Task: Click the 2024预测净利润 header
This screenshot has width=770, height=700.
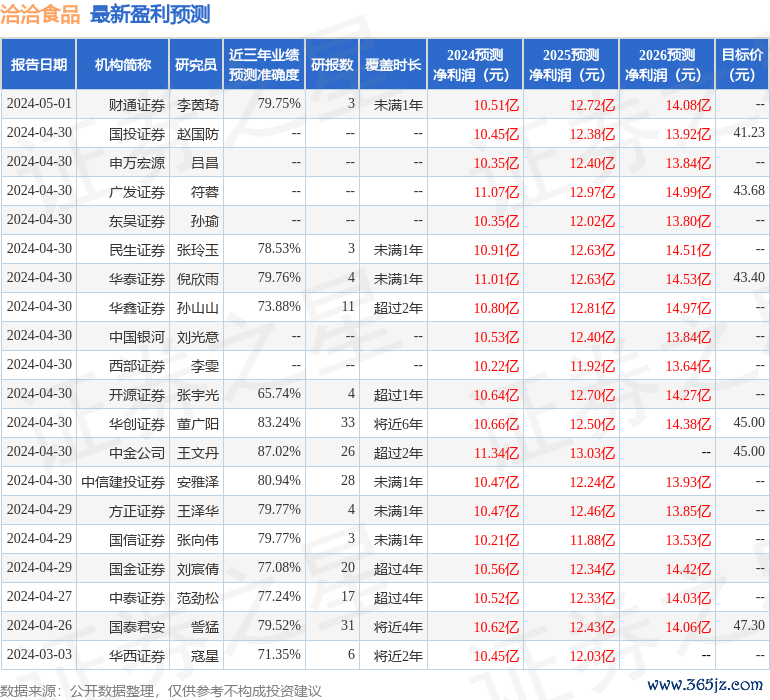Action: coord(475,64)
